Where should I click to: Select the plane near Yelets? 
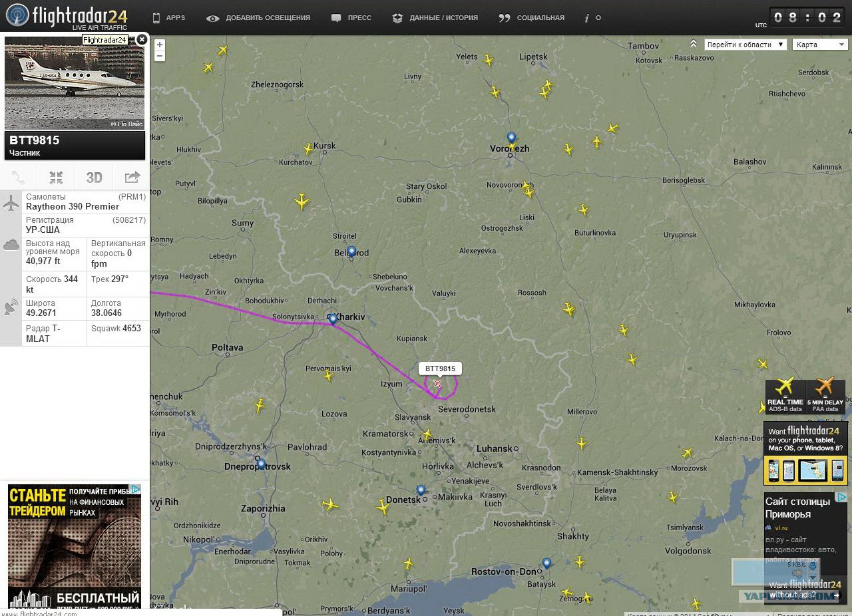click(488, 60)
